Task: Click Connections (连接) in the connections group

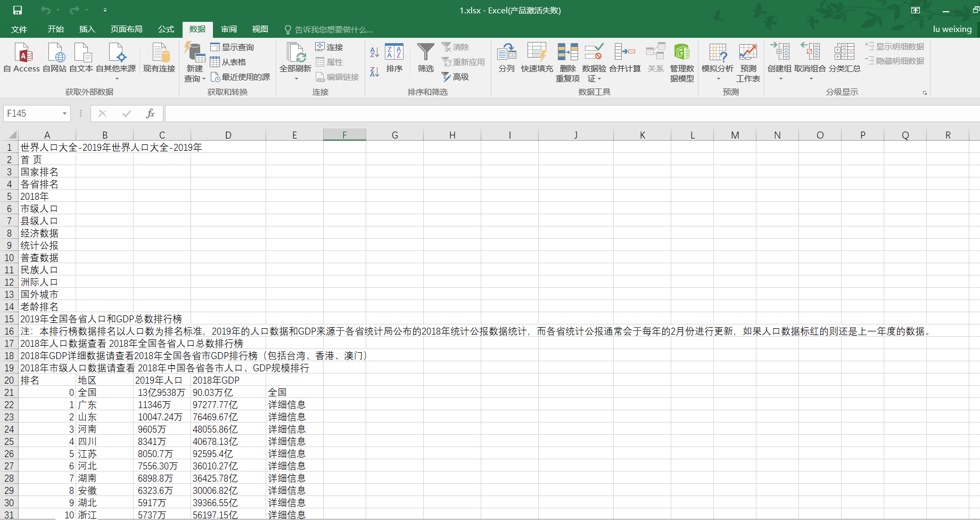Action: pyautogui.click(x=329, y=47)
